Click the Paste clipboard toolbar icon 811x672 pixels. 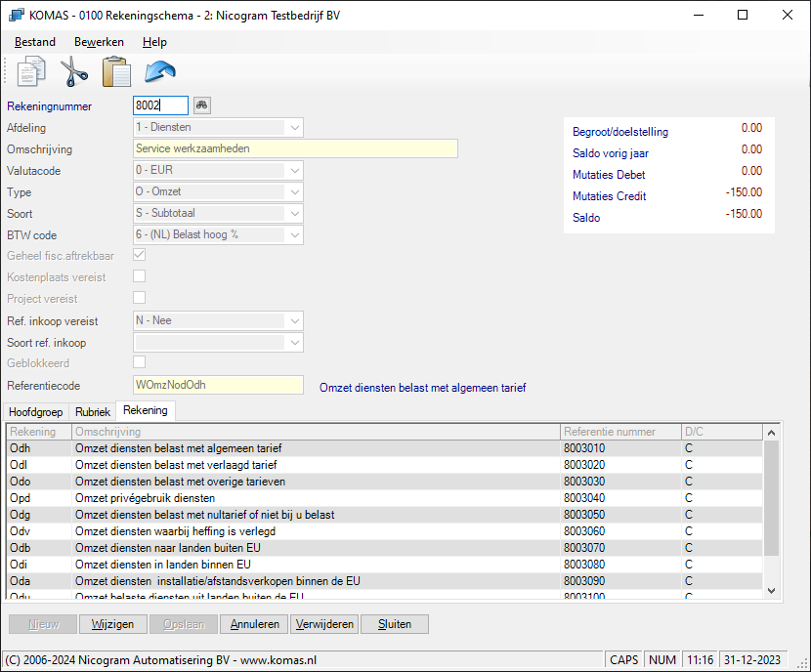coord(116,71)
